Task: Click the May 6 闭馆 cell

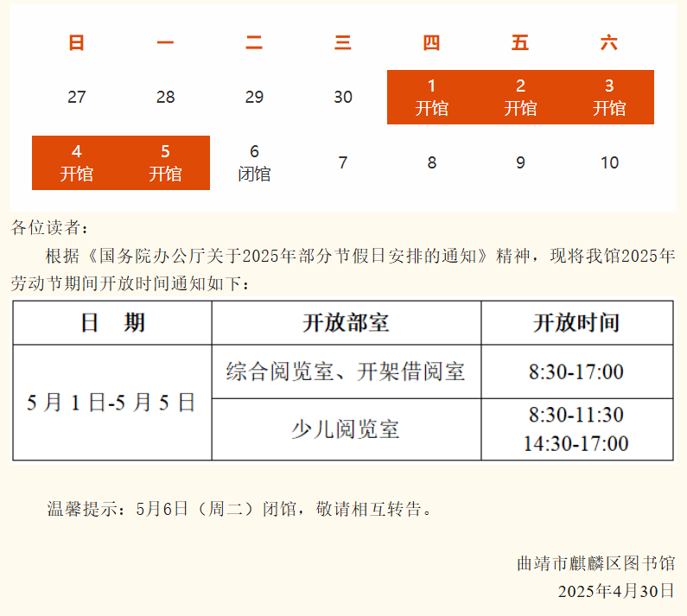Action: pos(254,163)
